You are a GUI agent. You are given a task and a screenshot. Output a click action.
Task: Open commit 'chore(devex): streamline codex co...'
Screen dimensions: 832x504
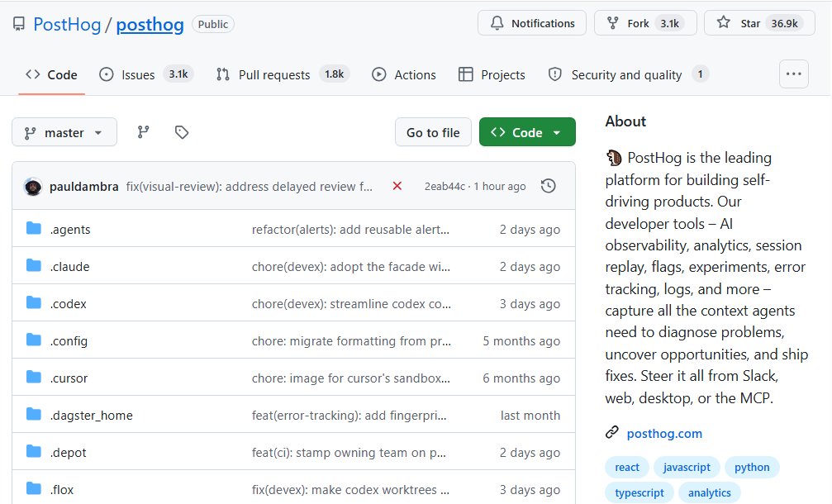[x=351, y=304]
